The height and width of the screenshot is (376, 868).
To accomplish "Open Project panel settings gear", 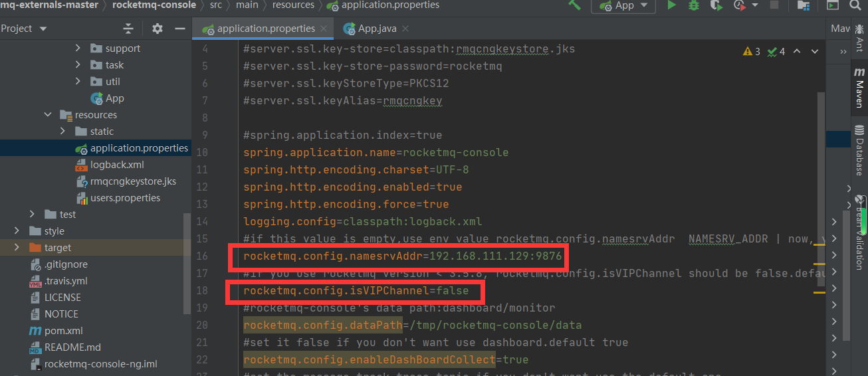I will 158,29.
